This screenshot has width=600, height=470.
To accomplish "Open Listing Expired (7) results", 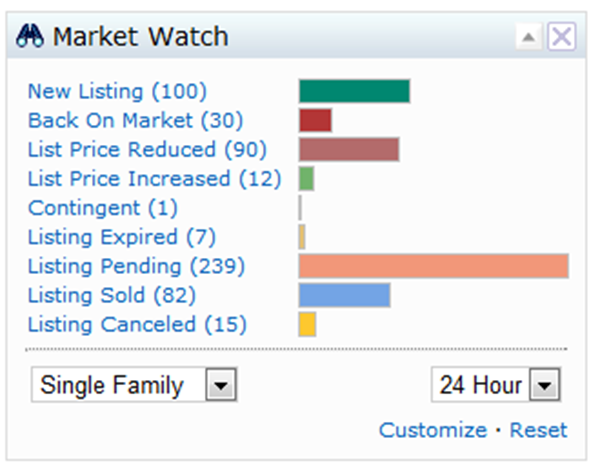I will pos(122,237).
